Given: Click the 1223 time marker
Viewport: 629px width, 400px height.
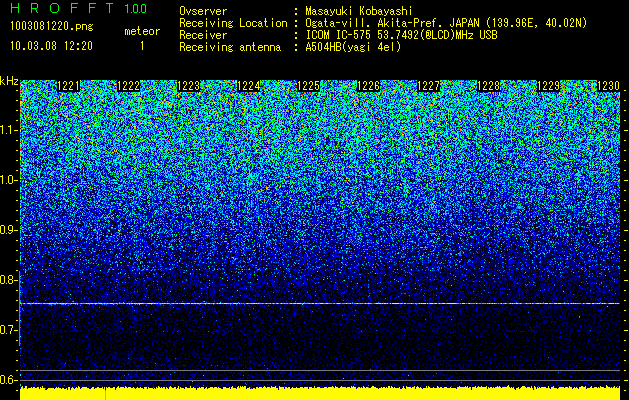Looking at the screenshot, I should pos(189,86).
